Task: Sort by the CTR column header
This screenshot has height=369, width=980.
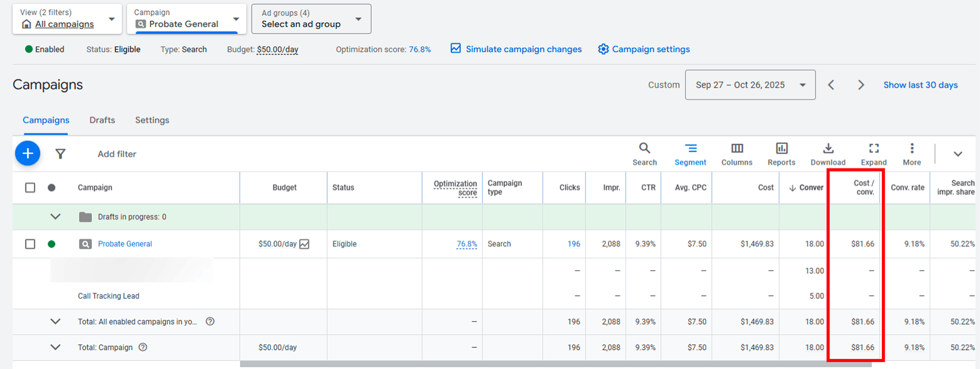Action: pyautogui.click(x=648, y=188)
